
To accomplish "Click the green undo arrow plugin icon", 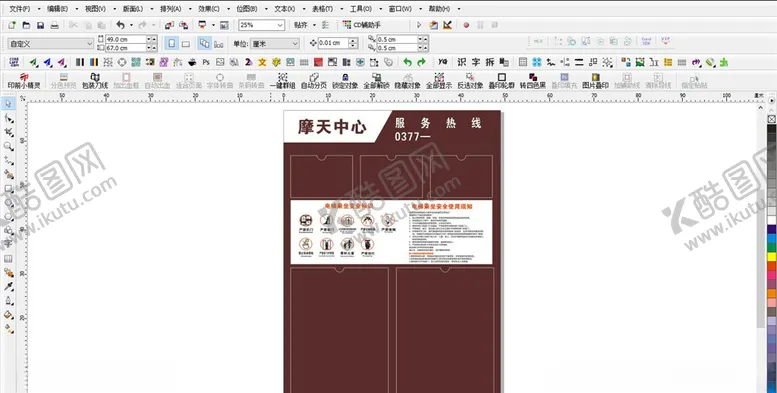I will [x=407, y=62].
